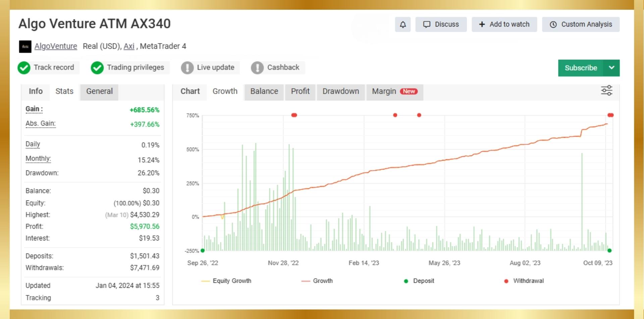The image size is (644, 319).
Task: Click the Trading privileges green checkmark
Action: point(97,68)
